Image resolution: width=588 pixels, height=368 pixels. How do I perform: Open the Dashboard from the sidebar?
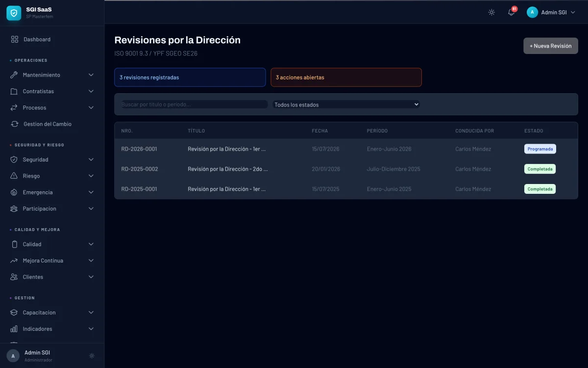[37, 39]
